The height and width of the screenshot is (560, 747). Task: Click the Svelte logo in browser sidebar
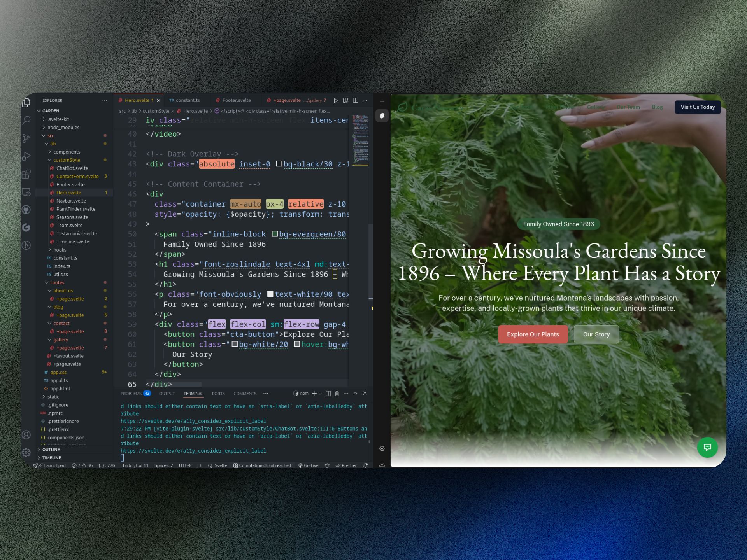tap(382, 116)
